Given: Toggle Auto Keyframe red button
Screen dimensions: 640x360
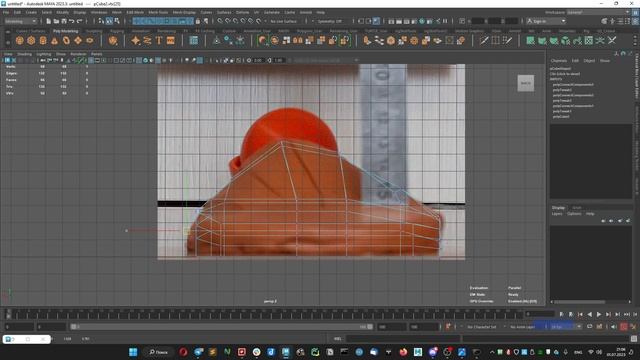Looking at the screenshot, I should pyautogui.click(x=624, y=327).
